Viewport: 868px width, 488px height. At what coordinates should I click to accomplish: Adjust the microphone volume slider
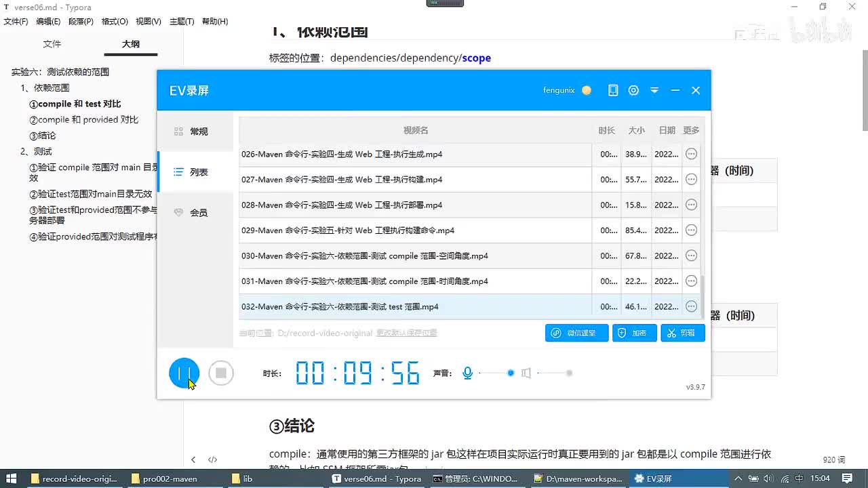[496, 373]
